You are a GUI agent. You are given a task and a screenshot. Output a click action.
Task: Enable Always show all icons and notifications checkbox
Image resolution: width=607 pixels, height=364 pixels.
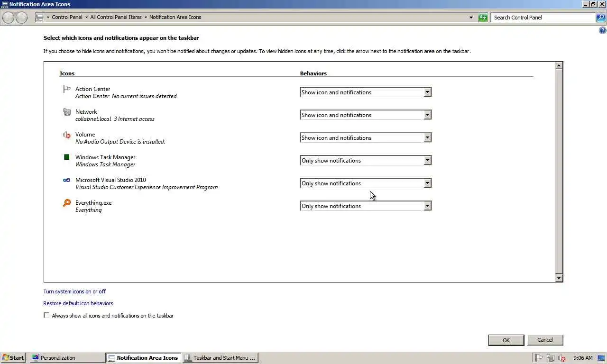pyautogui.click(x=46, y=315)
